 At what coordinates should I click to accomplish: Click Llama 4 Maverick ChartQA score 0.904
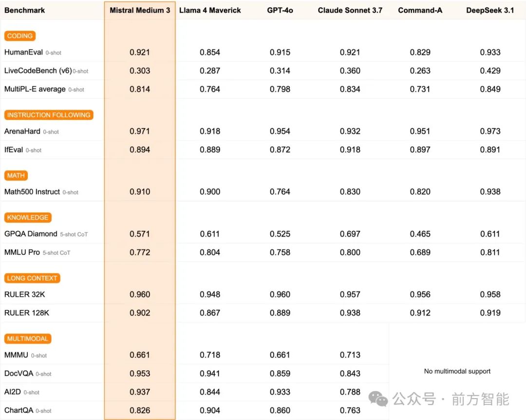coord(210,410)
